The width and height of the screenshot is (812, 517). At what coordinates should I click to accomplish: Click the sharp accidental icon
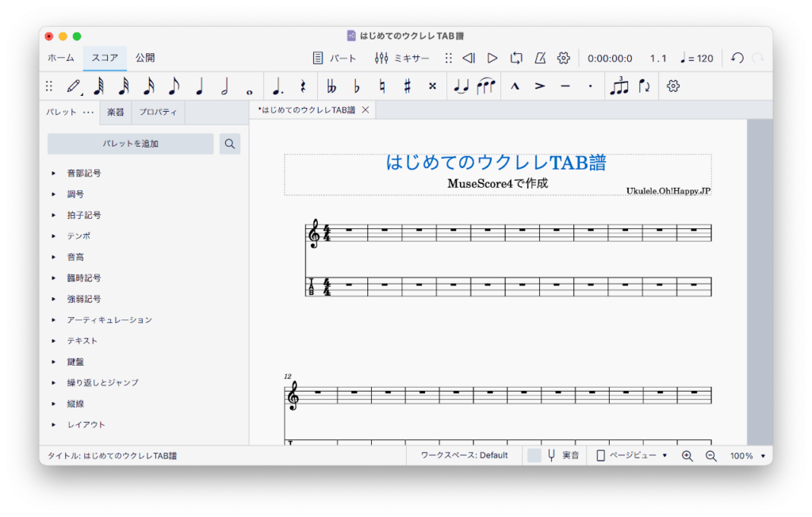407,86
